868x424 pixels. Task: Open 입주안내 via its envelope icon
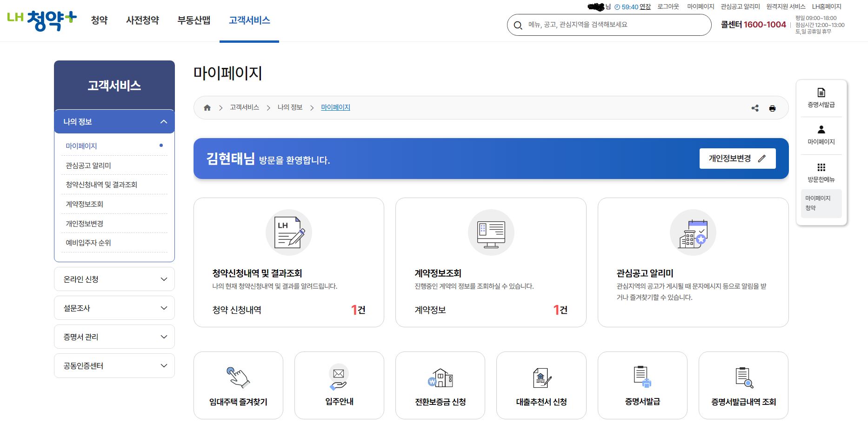click(x=339, y=379)
